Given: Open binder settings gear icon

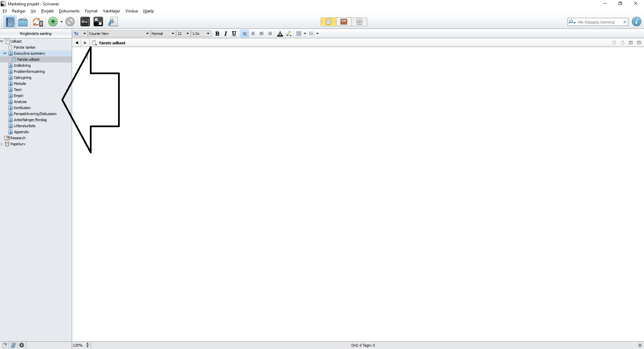Looking at the screenshot, I should tap(22, 345).
